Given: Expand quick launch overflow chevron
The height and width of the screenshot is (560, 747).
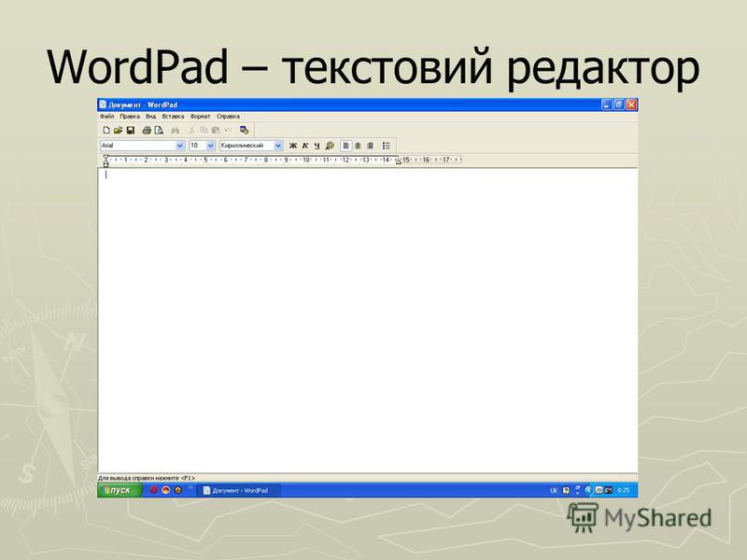Looking at the screenshot, I should (x=190, y=487).
